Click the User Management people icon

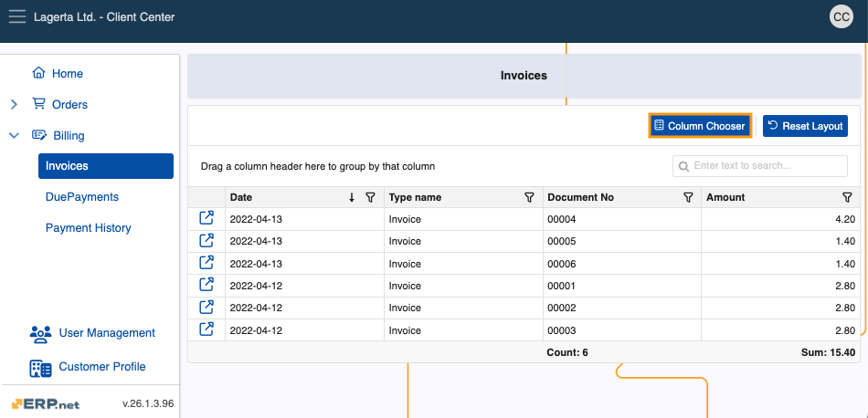[40, 333]
